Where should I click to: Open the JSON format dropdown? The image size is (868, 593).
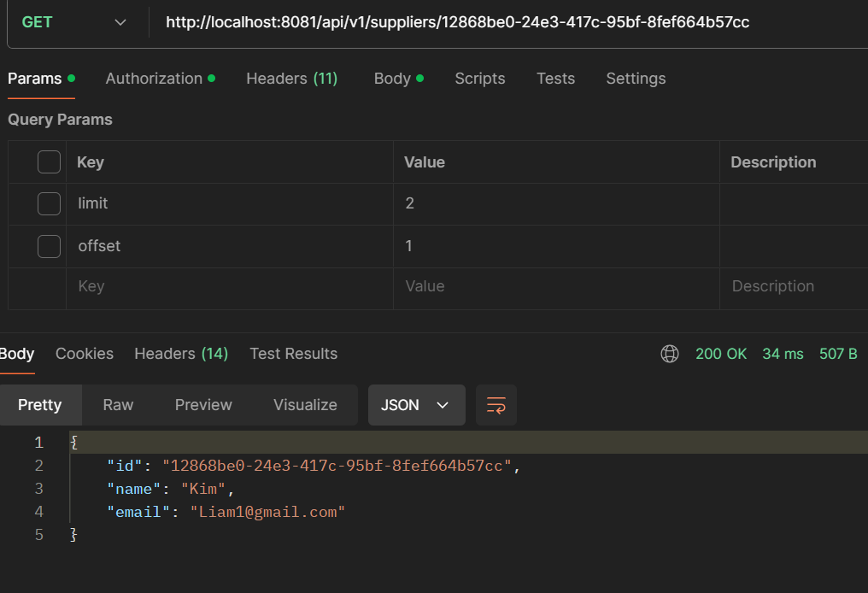[417, 405]
